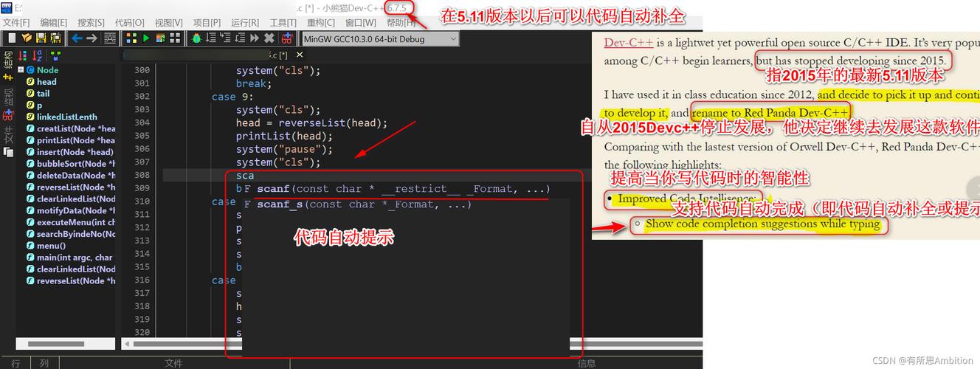Navigate forward with the right arrow icon
The height and width of the screenshot is (369, 980).
click(92, 38)
